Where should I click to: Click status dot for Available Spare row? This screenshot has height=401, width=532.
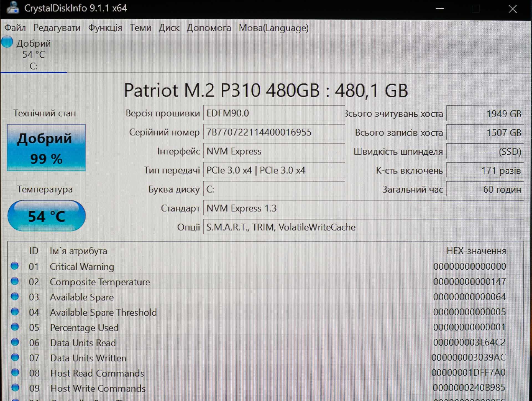point(15,297)
